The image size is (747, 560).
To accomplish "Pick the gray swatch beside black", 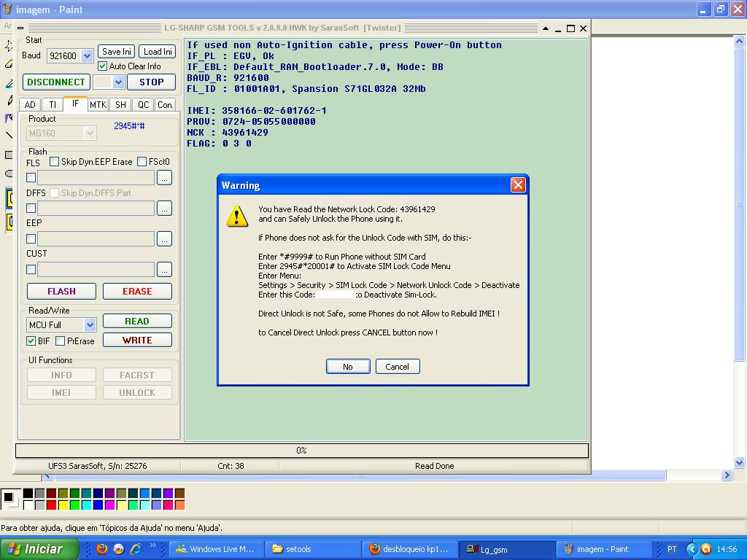I will (39, 494).
